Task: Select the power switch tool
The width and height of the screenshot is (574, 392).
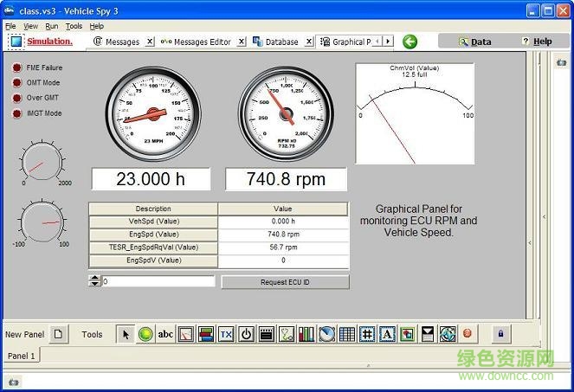Action: [246, 334]
